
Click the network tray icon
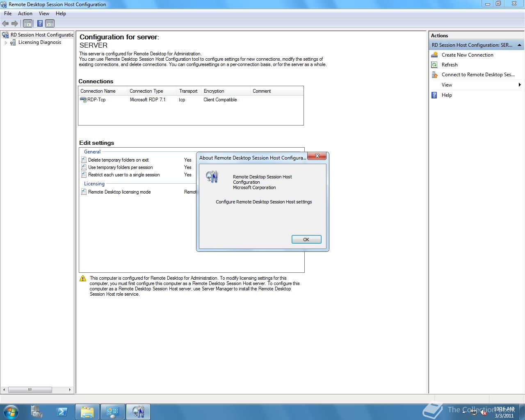(474, 413)
